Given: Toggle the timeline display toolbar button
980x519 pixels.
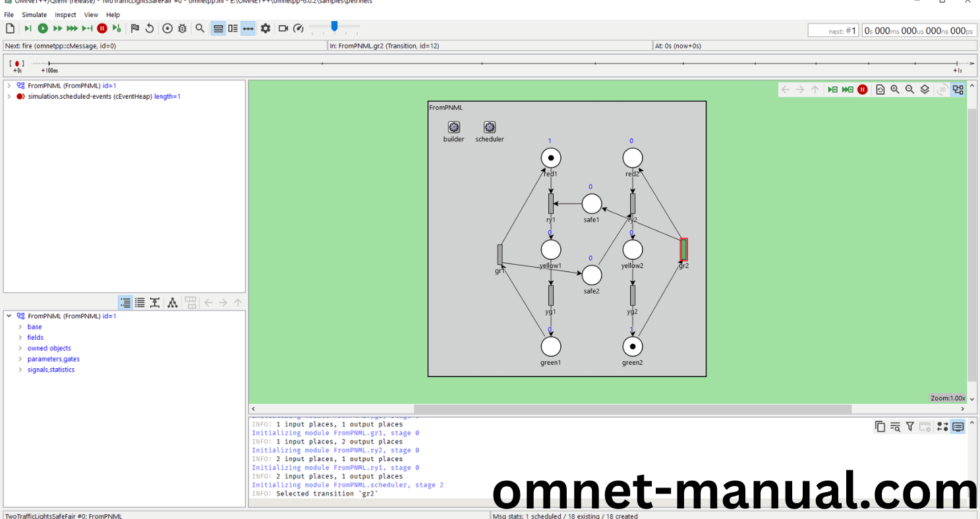Looking at the screenshot, I should (x=248, y=28).
